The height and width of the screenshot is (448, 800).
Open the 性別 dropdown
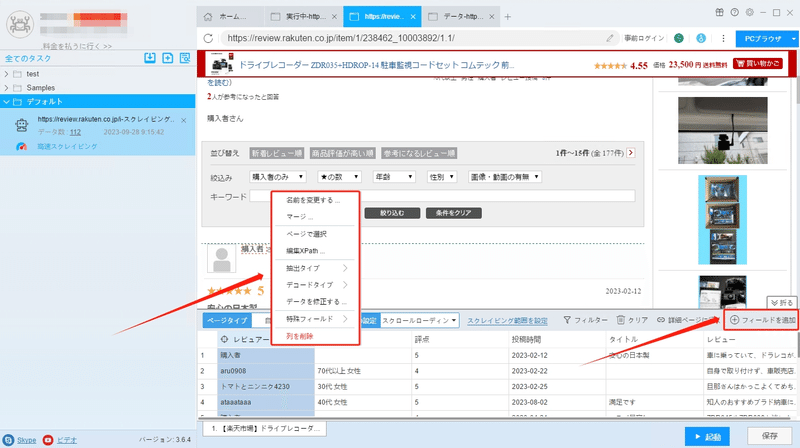click(x=442, y=177)
